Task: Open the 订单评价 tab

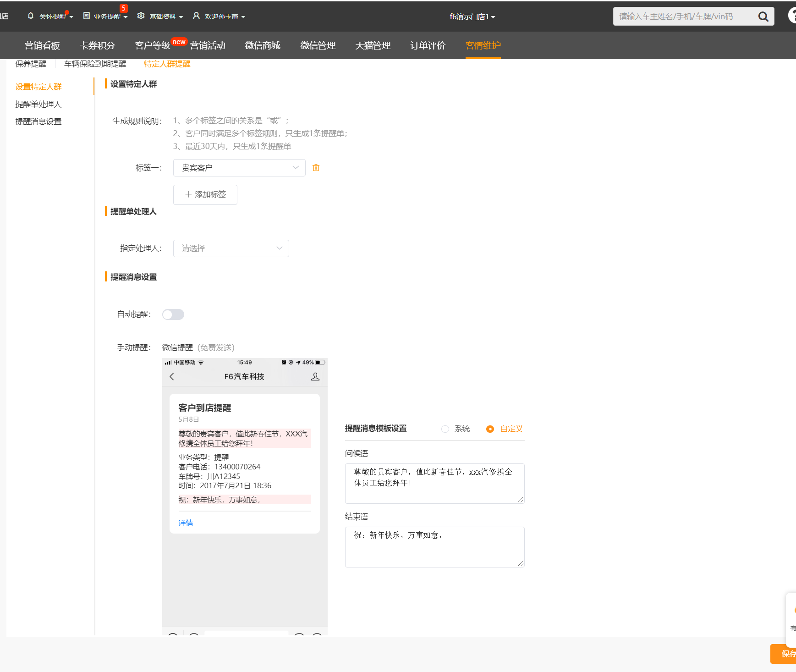Action: tap(428, 45)
